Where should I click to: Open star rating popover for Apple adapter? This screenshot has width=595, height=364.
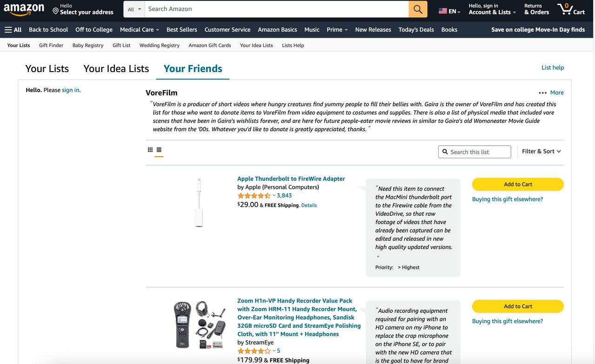coord(274,196)
